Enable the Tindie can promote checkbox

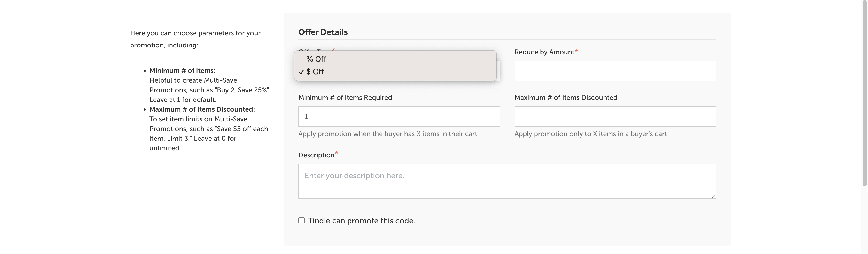click(x=302, y=220)
